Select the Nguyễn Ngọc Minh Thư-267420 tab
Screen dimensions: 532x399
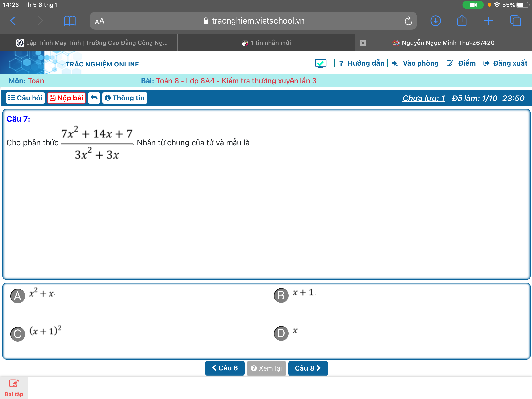click(x=443, y=43)
